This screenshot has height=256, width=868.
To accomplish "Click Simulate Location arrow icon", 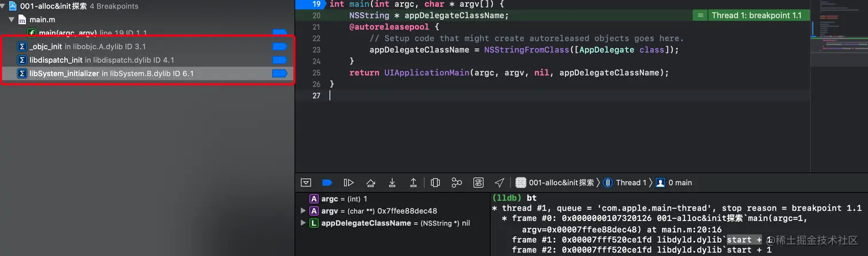I will pyautogui.click(x=499, y=183).
